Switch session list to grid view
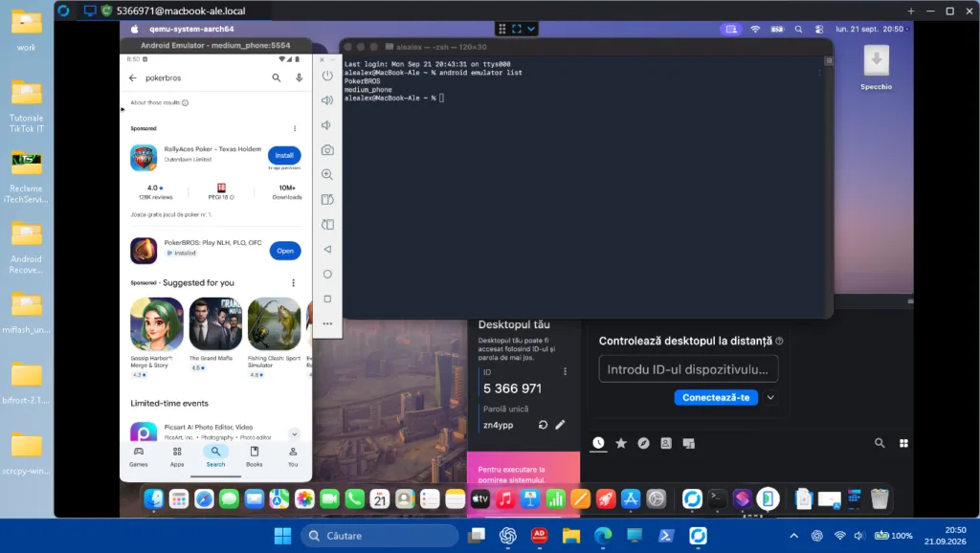980x553 pixels. coord(903,443)
